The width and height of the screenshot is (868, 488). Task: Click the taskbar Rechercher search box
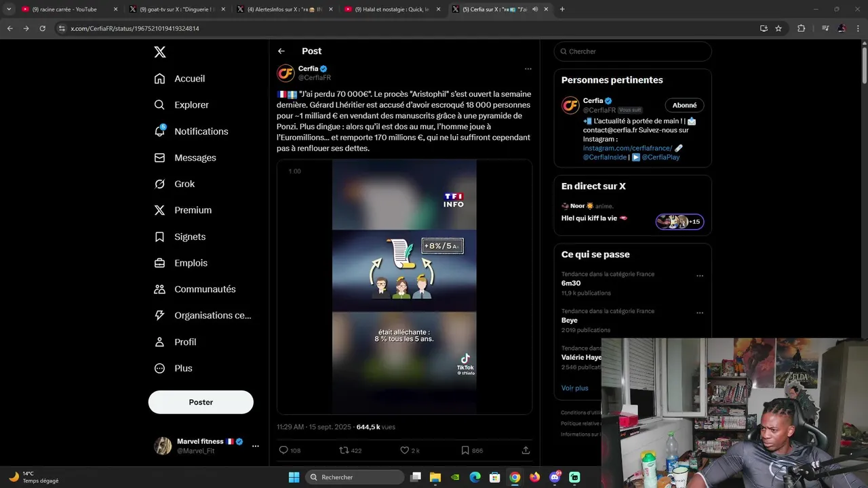[353, 477]
